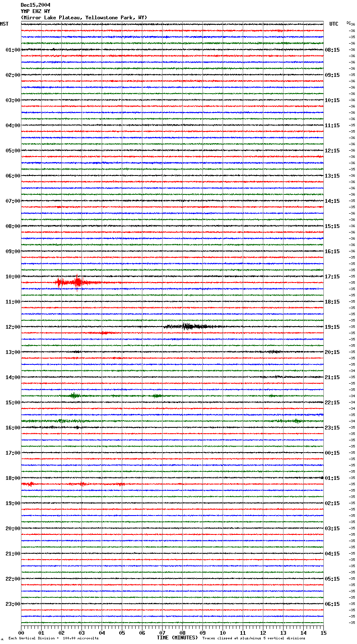Select the 14:00 MST time label
The width and height of the screenshot is (357, 644).
click(13, 377)
